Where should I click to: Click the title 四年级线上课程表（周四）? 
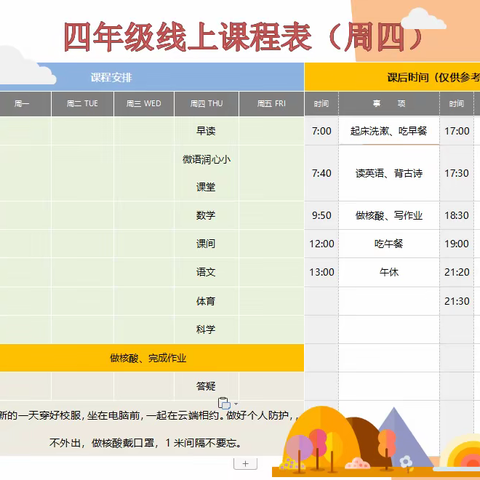243,37
